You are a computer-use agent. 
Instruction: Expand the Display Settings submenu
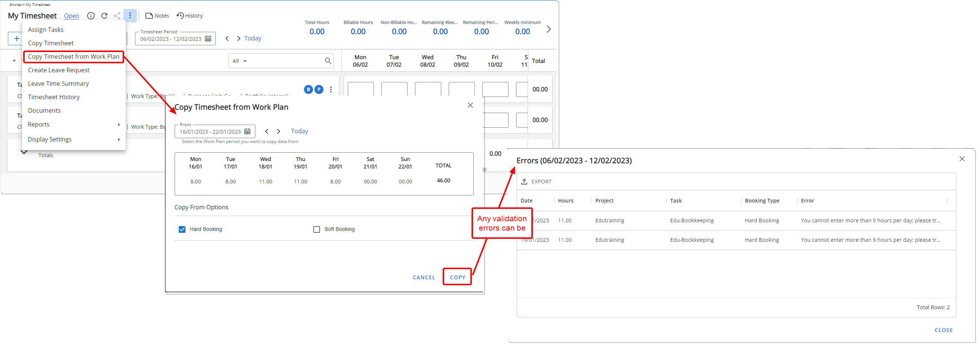point(74,139)
